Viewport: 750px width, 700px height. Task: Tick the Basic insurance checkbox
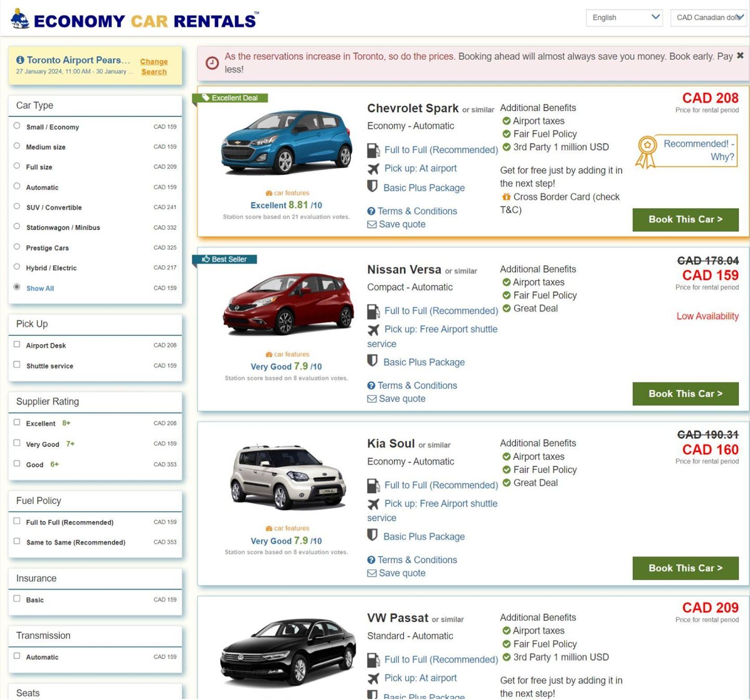click(17, 599)
